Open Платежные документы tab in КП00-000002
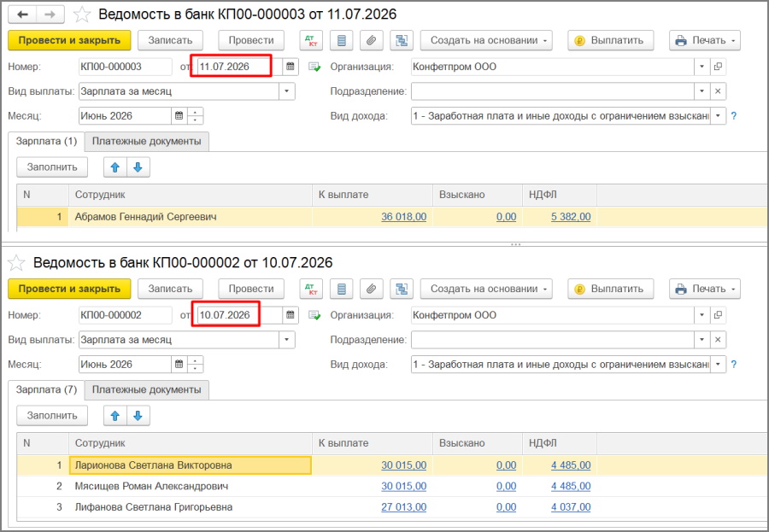Image resolution: width=769 pixels, height=532 pixels. [x=147, y=389]
